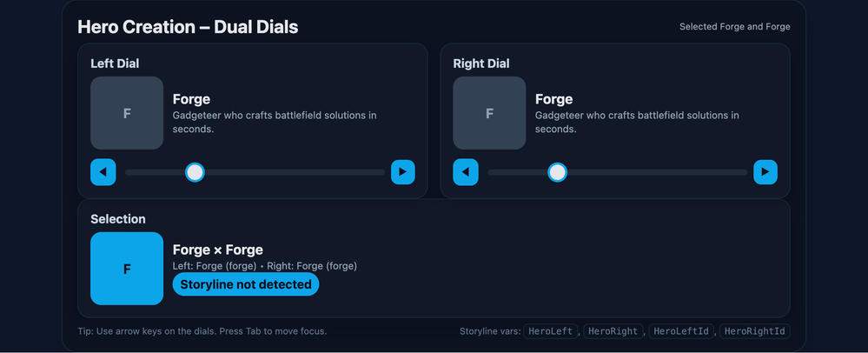
Task: Click the "Storyline not detected" badge
Action: click(246, 284)
